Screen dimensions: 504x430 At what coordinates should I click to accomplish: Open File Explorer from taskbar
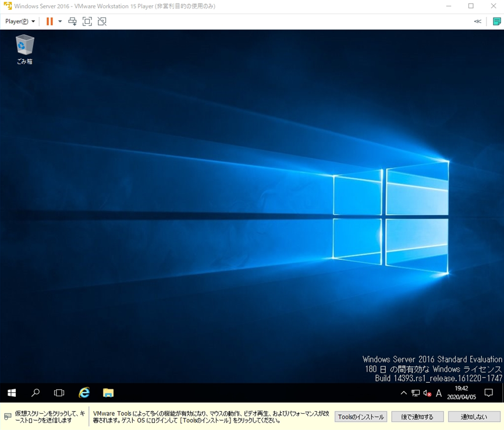(108, 393)
